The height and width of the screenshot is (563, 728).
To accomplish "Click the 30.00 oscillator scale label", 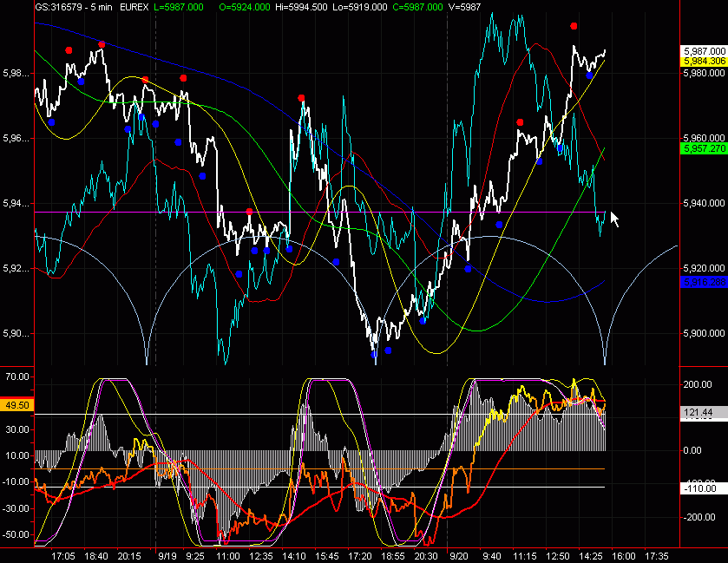I will [x=17, y=429].
